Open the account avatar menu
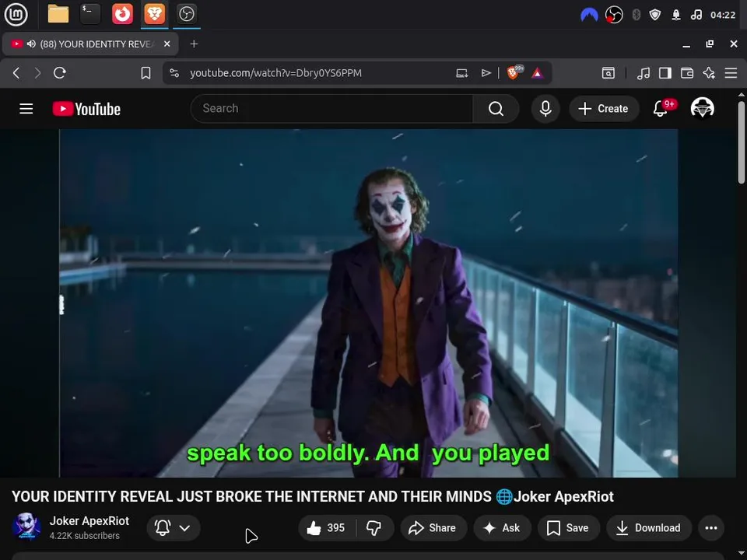Image resolution: width=747 pixels, height=560 pixels. pos(702,108)
